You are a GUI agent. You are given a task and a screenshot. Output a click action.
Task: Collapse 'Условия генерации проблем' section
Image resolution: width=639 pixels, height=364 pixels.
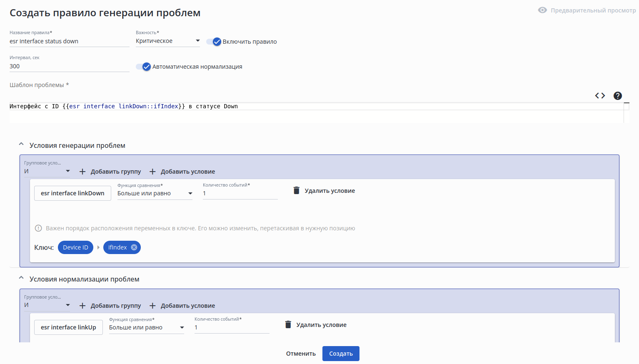pyautogui.click(x=21, y=145)
